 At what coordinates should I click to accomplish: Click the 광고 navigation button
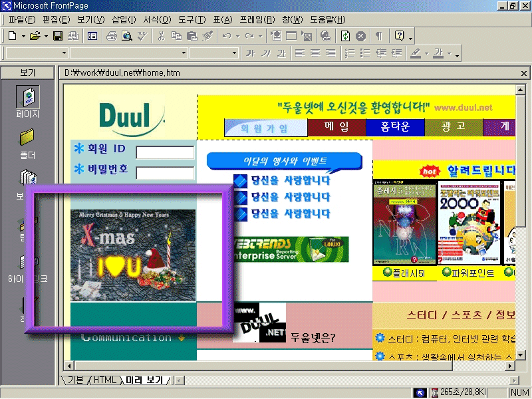point(454,127)
